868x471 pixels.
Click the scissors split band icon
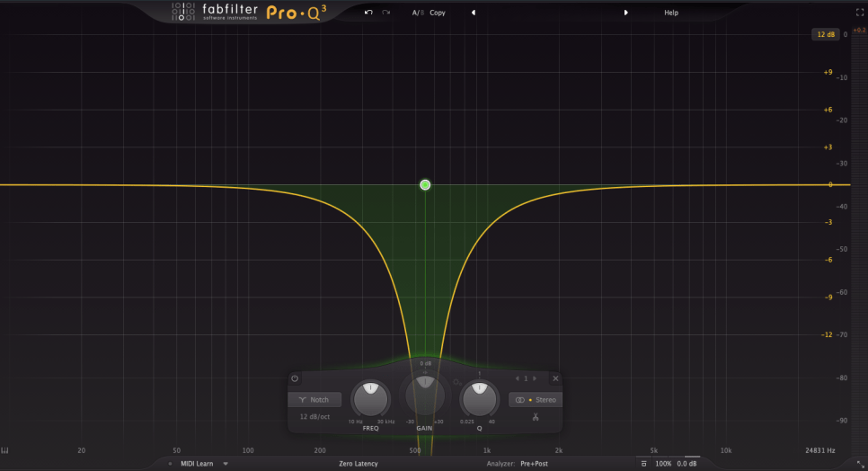pos(534,416)
